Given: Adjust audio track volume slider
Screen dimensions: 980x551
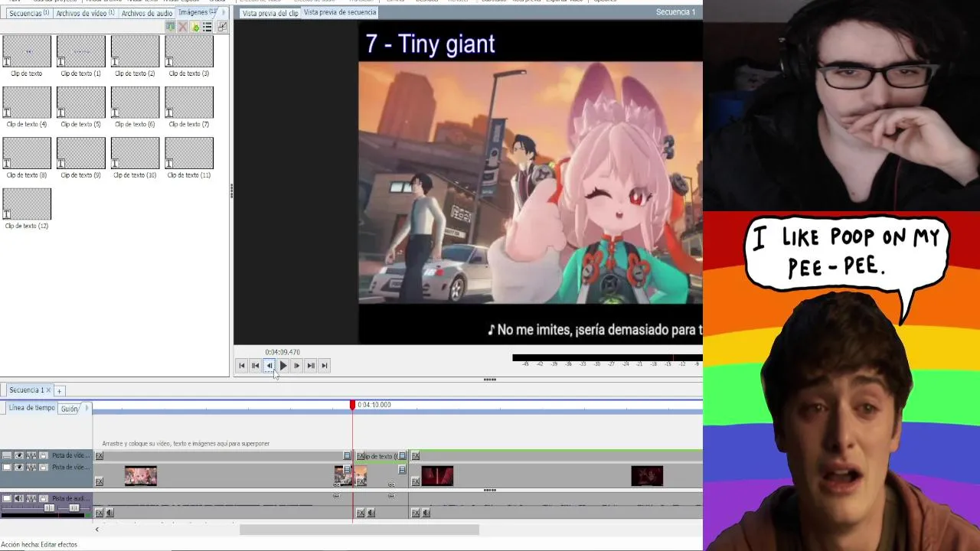Looking at the screenshot, I should 49,508.
